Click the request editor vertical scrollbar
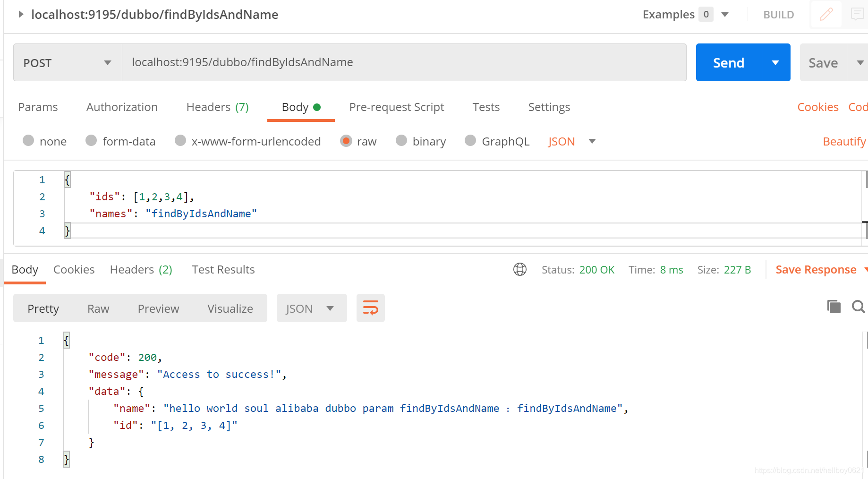868x479 pixels. click(865, 208)
